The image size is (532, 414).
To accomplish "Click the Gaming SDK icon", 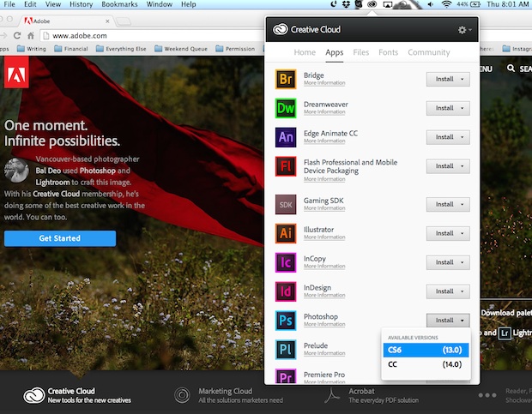I will (x=286, y=204).
